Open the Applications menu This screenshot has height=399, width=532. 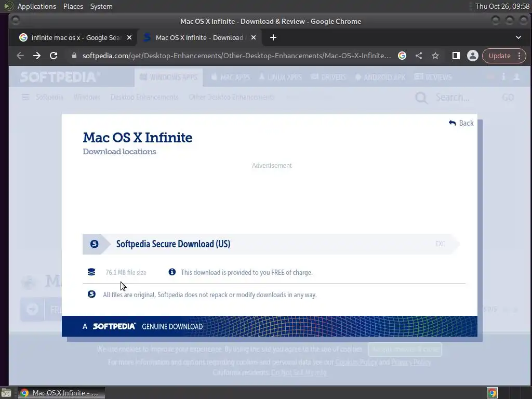37,6
